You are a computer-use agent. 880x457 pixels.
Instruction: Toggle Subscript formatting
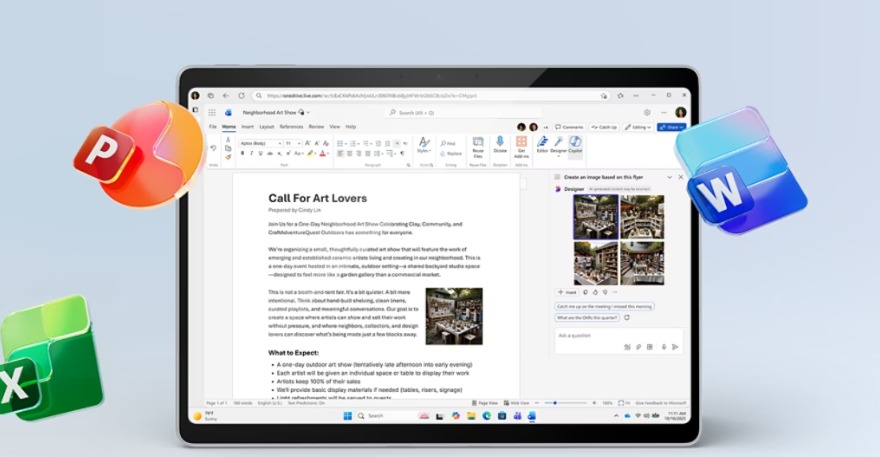tap(279, 153)
